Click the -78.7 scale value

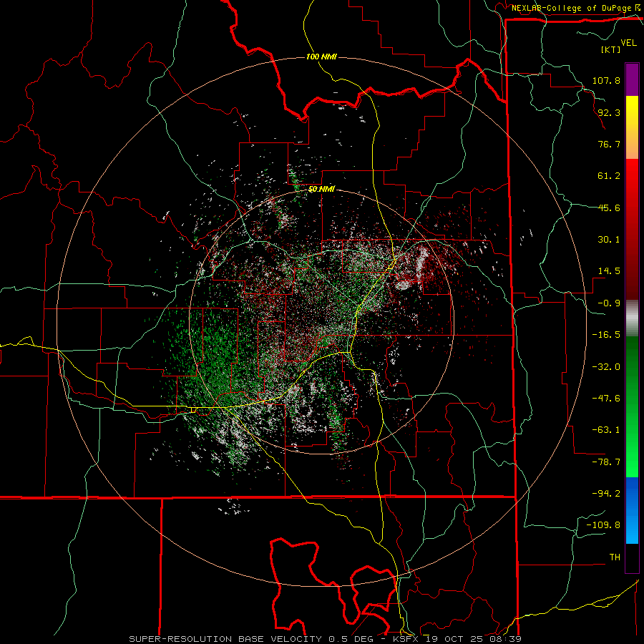tap(606, 462)
